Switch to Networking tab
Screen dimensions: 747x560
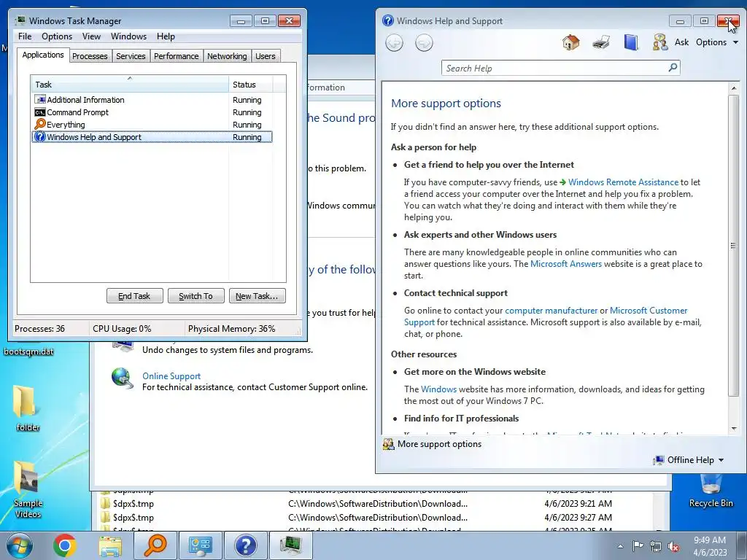pos(227,55)
